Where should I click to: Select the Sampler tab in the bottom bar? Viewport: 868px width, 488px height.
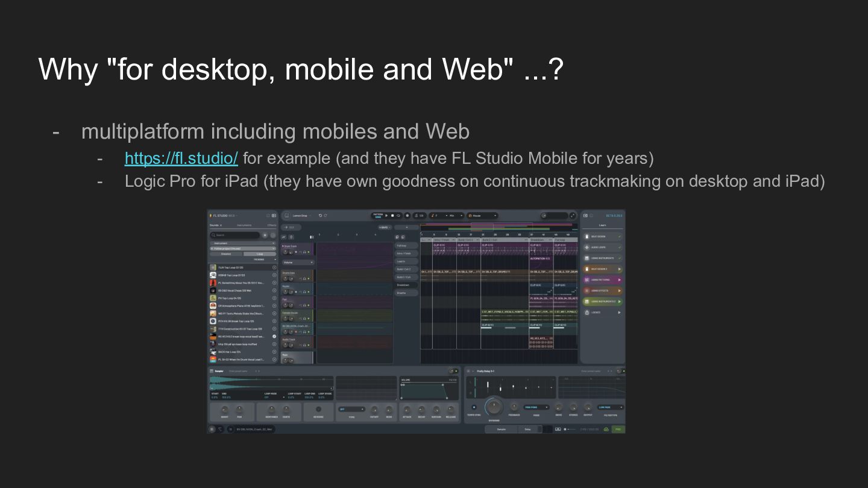coord(502,430)
